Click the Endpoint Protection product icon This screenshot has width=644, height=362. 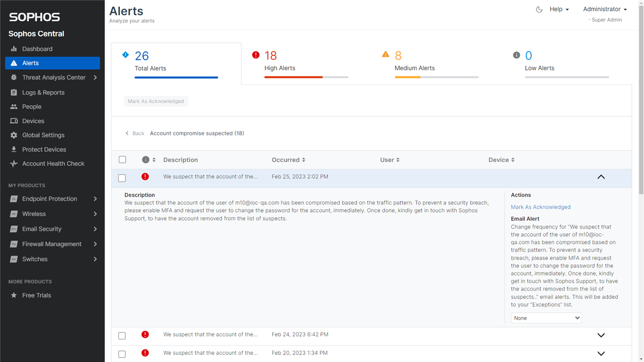point(14,199)
